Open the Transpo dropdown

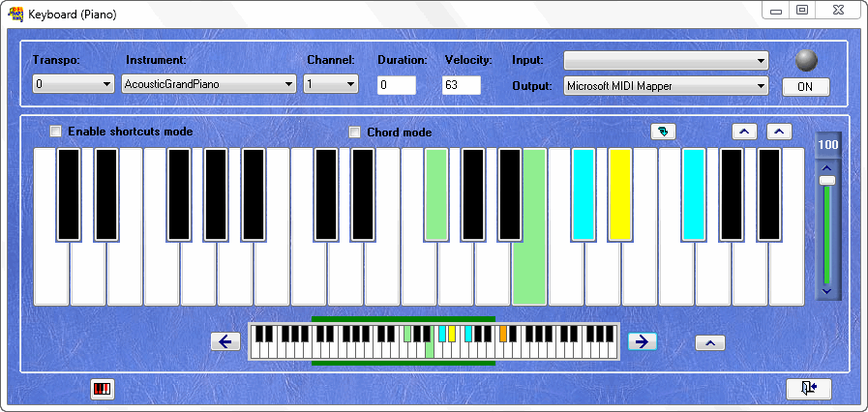(74, 84)
